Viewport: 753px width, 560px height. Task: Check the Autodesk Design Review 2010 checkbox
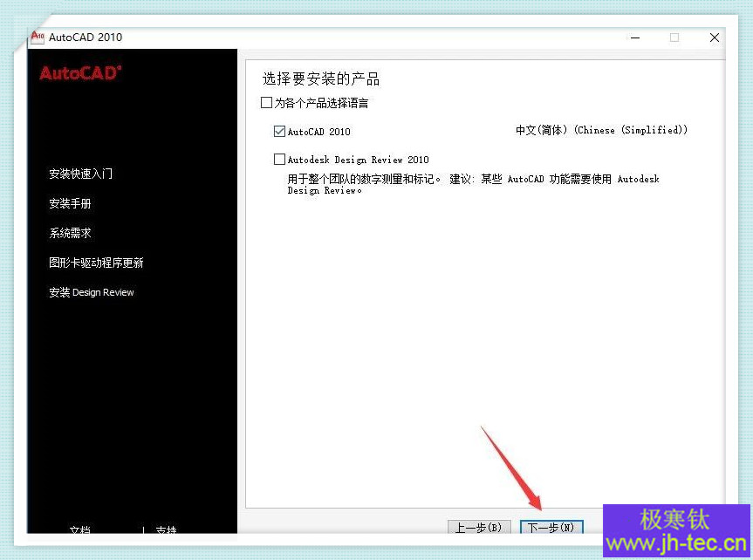[279, 159]
